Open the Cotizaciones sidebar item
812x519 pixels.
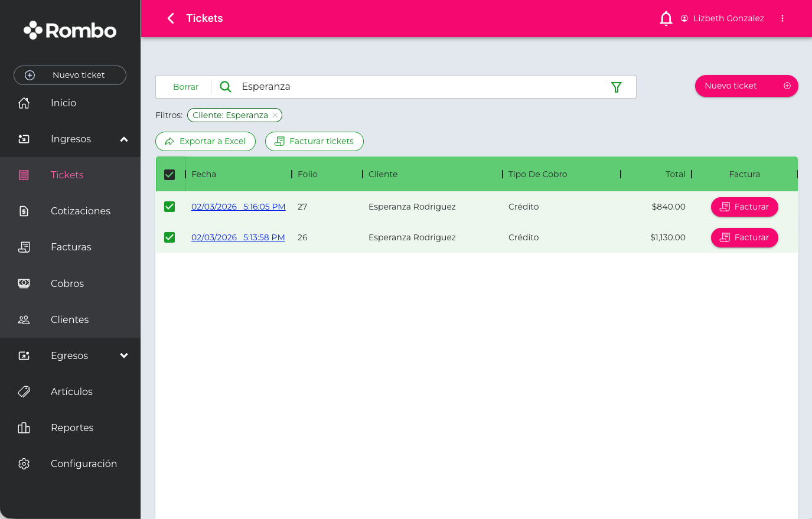(x=80, y=211)
